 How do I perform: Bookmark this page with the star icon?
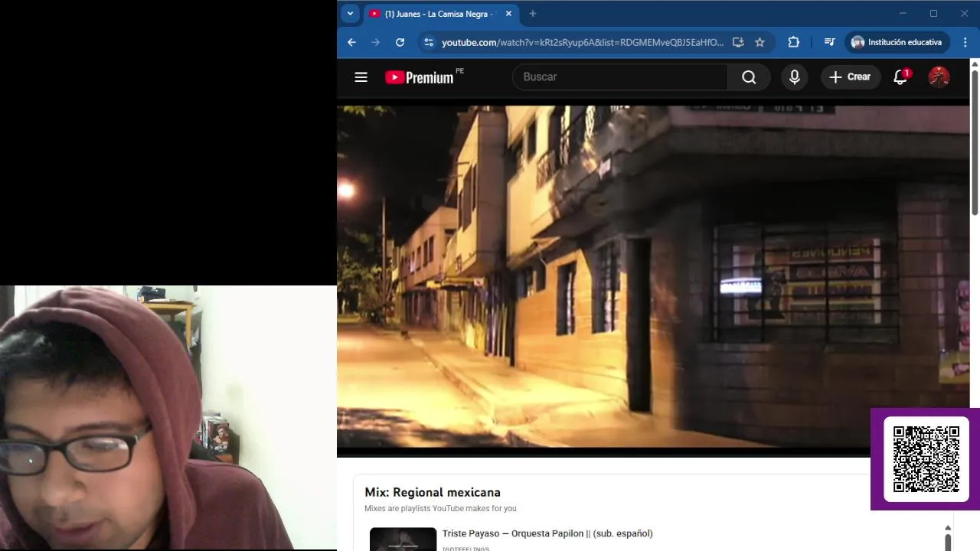(759, 42)
